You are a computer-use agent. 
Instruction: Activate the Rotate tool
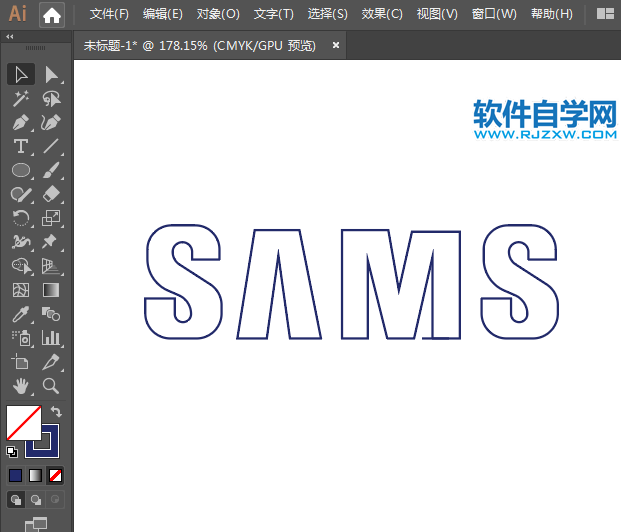[21, 218]
